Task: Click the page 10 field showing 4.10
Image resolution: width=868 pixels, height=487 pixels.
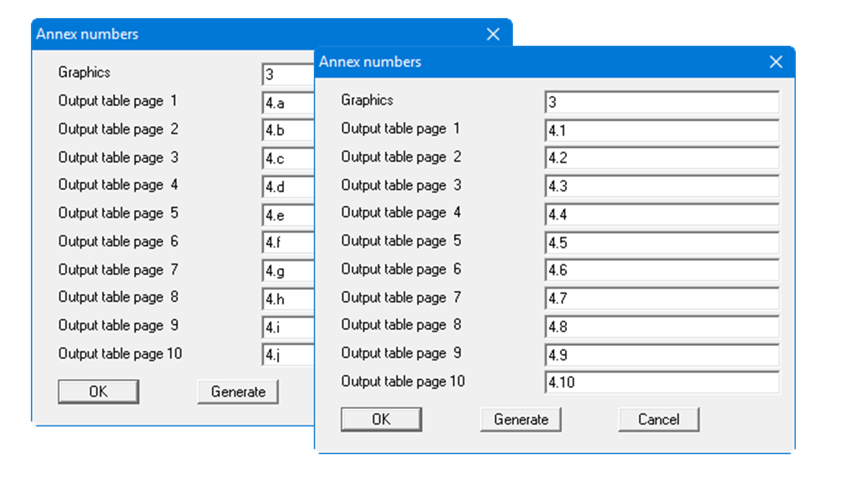Action: tap(661, 383)
